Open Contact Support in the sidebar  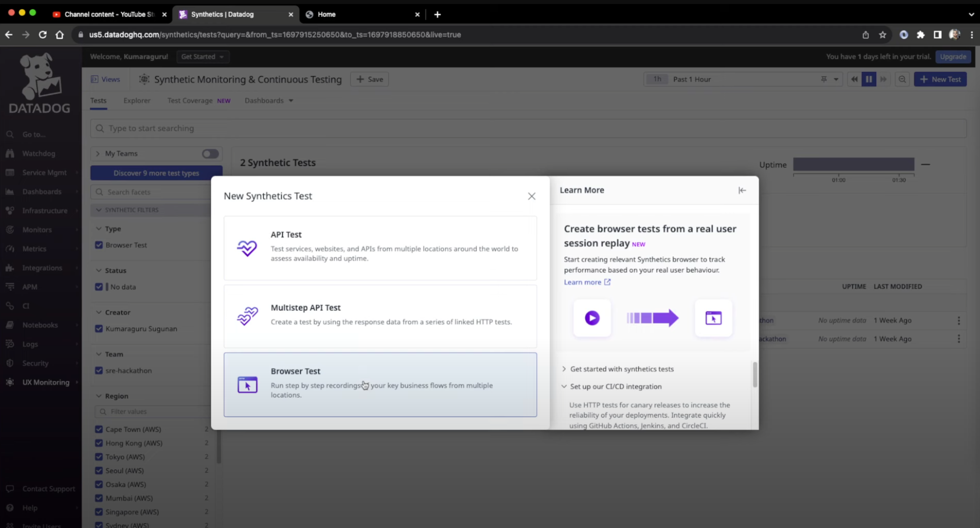(48, 488)
